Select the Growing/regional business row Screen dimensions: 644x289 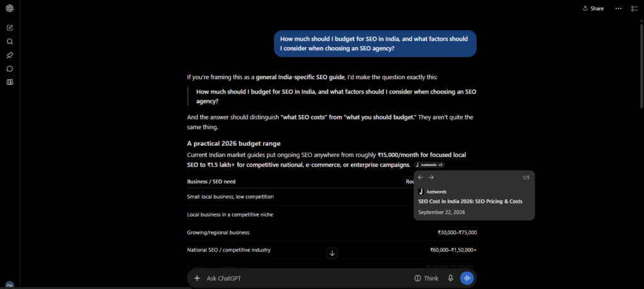pos(331,232)
